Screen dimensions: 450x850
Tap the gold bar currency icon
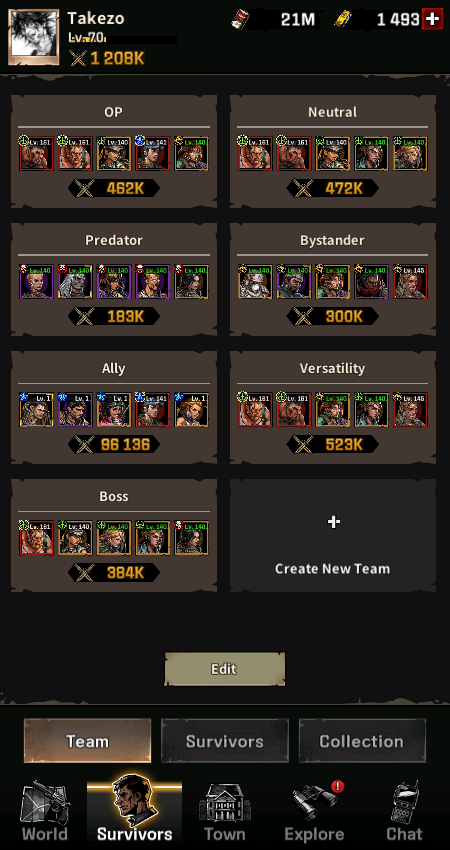pos(344,20)
